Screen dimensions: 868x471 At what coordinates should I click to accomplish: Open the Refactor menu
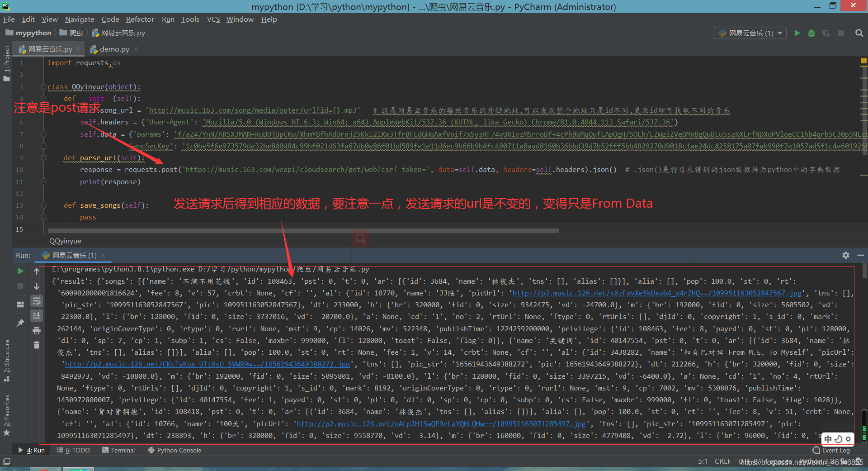pyautogui.click(x=140, y=19)
